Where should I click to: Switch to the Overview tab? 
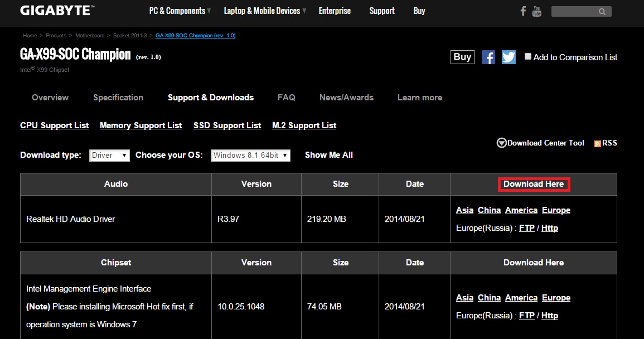(x=50, y=98)
